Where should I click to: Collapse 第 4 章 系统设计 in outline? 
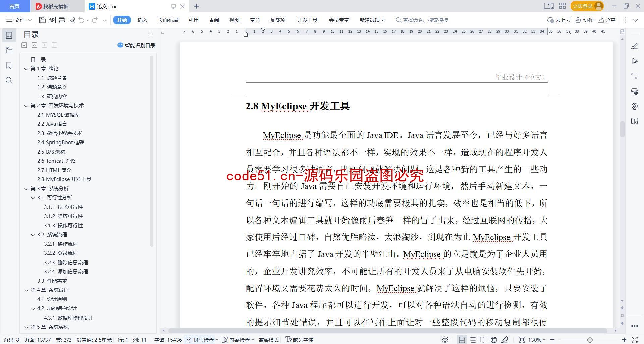coord(26,290)
